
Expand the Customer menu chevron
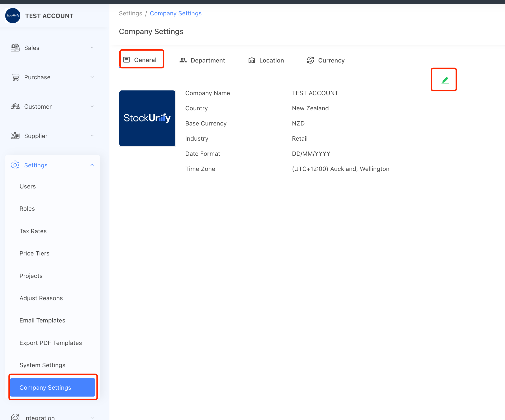(x=92, y=106)
